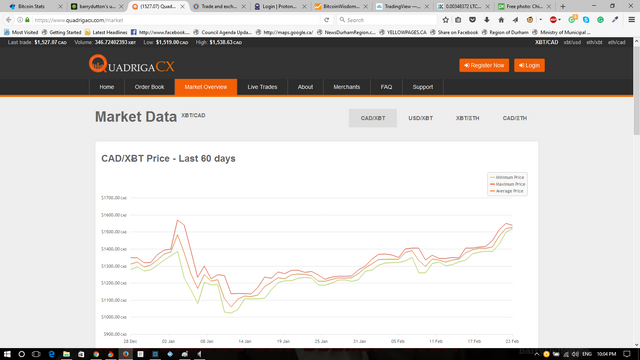640x360 pixels.
Task: Switch to the TradingView tab
Action: pos(402,7)
